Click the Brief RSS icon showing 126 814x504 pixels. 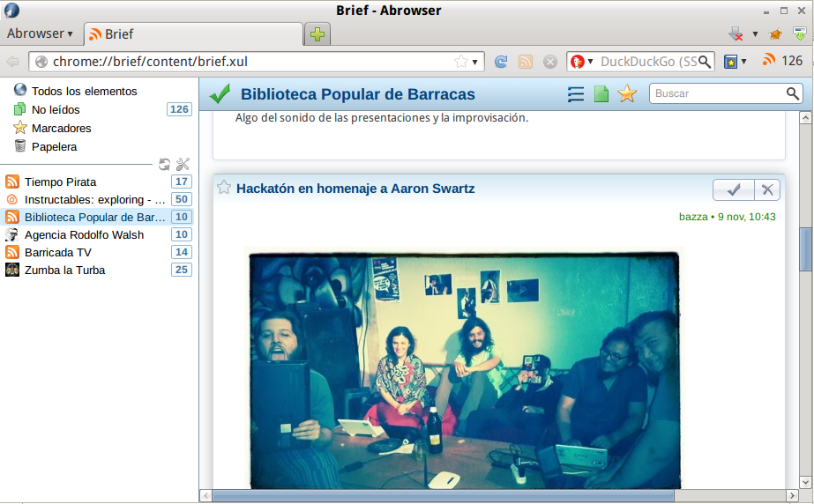782,61
